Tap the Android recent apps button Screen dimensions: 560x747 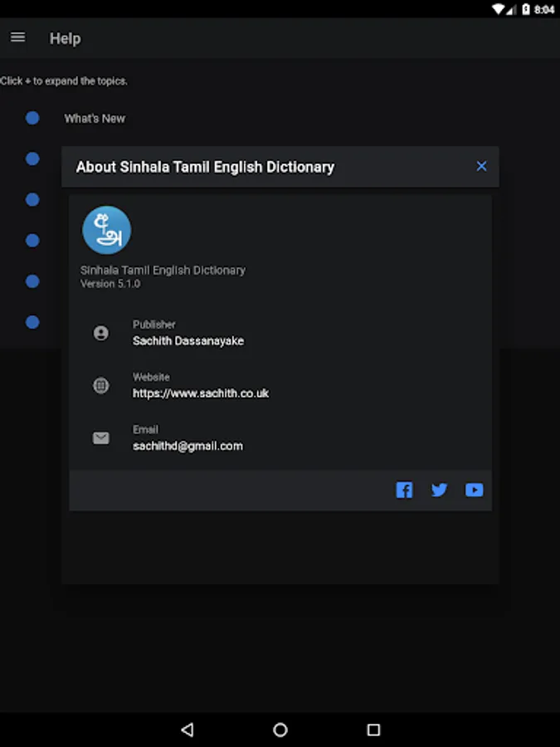click(374, 730)
